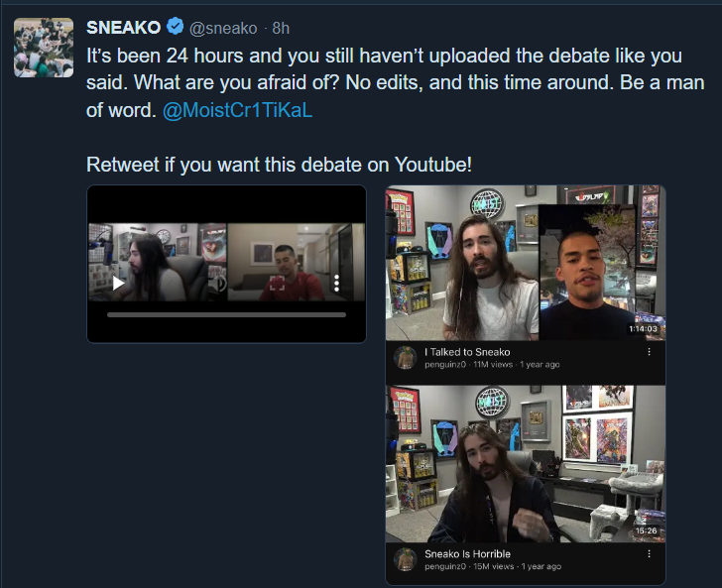Click penguinz0 channel avatar beside 'I Talked to Sneako'

click(406, 358)
